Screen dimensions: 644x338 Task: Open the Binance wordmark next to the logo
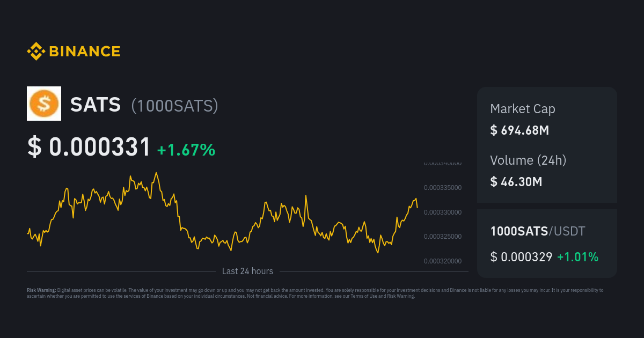pyautogui.click(x=84, y=52)
